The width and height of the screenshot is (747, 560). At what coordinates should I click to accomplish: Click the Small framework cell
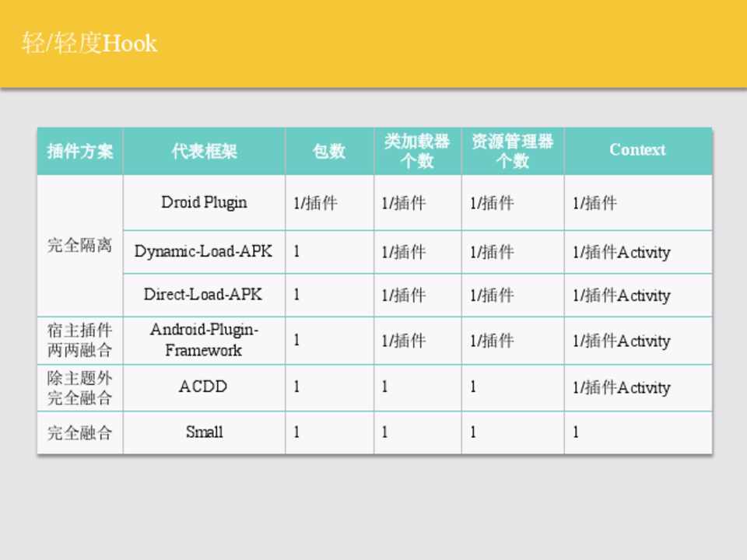(204, 432)
